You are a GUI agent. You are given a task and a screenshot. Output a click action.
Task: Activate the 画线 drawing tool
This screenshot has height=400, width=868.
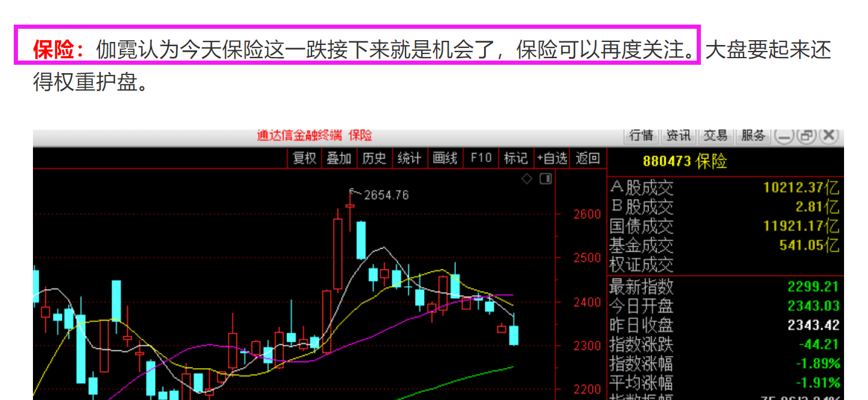[x=445, y=158]
